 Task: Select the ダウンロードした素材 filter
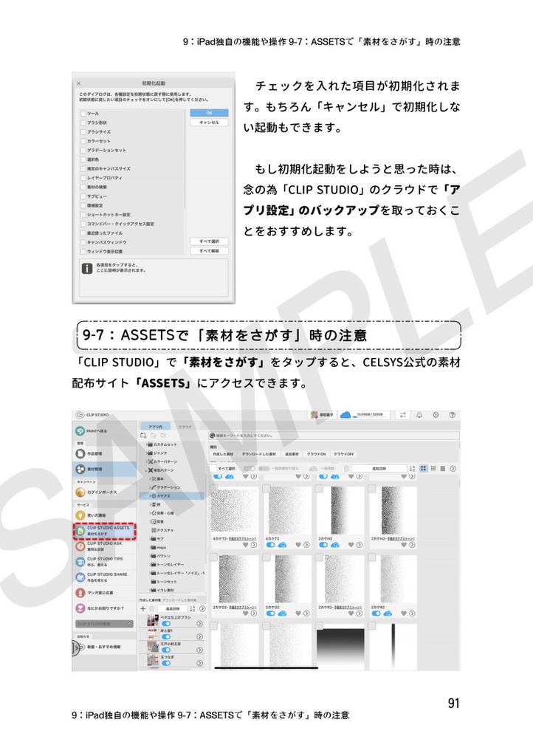click(x=259, y=454)
